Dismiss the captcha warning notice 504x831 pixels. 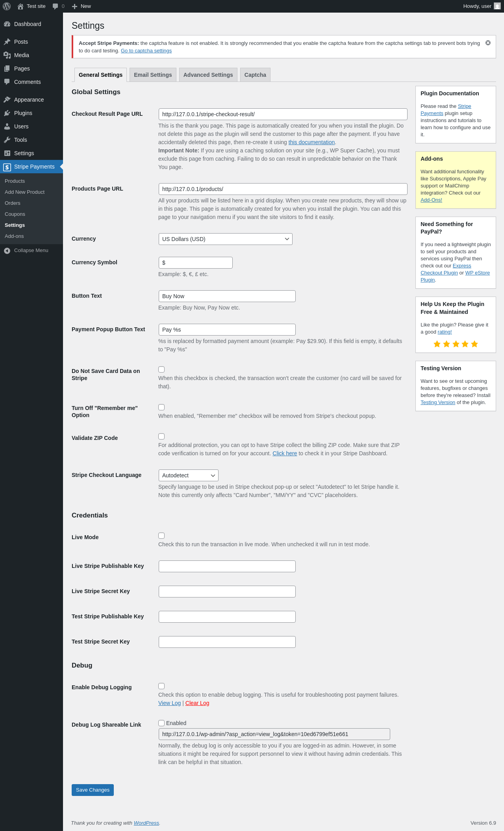pos(488,43)
